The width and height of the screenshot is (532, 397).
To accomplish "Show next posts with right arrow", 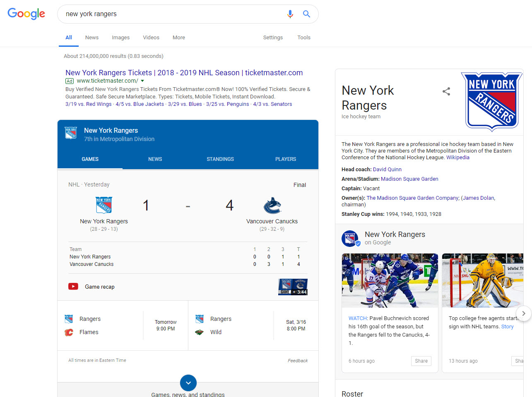I will click(523, 313).
